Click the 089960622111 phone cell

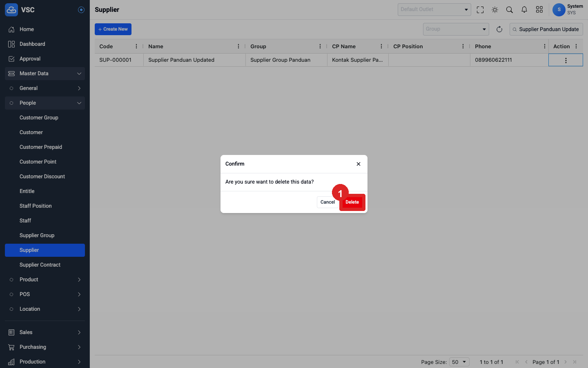[509, 60]
